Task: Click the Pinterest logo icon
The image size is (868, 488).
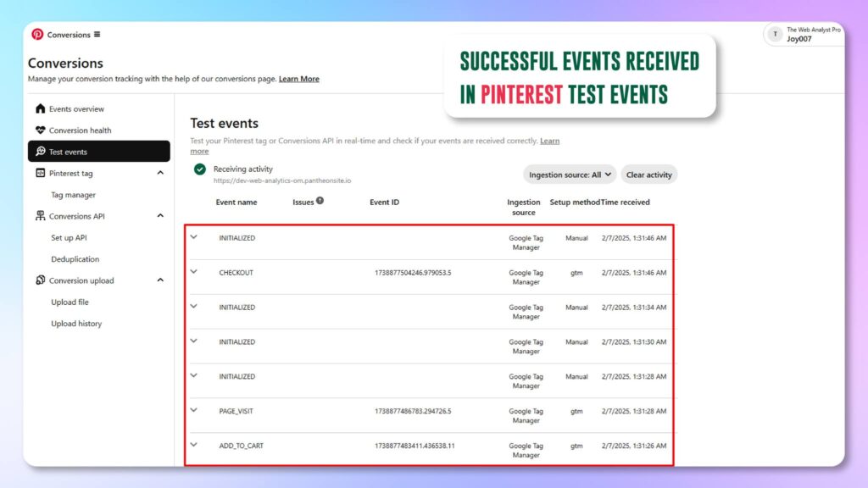Action: pos(37,34)
